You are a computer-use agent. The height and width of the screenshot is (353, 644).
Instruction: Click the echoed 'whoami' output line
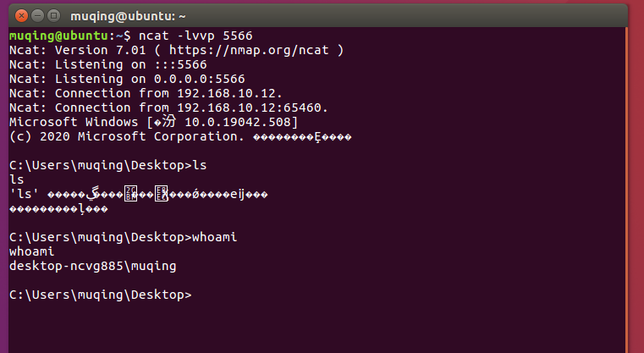pyautogui.click(x=30, y=251)
